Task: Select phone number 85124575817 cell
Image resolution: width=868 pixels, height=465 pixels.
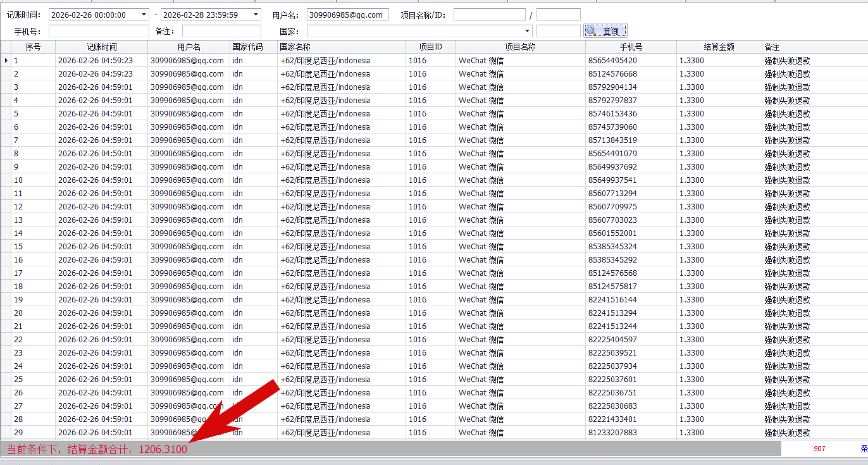Action: click(x=631, y=287)
